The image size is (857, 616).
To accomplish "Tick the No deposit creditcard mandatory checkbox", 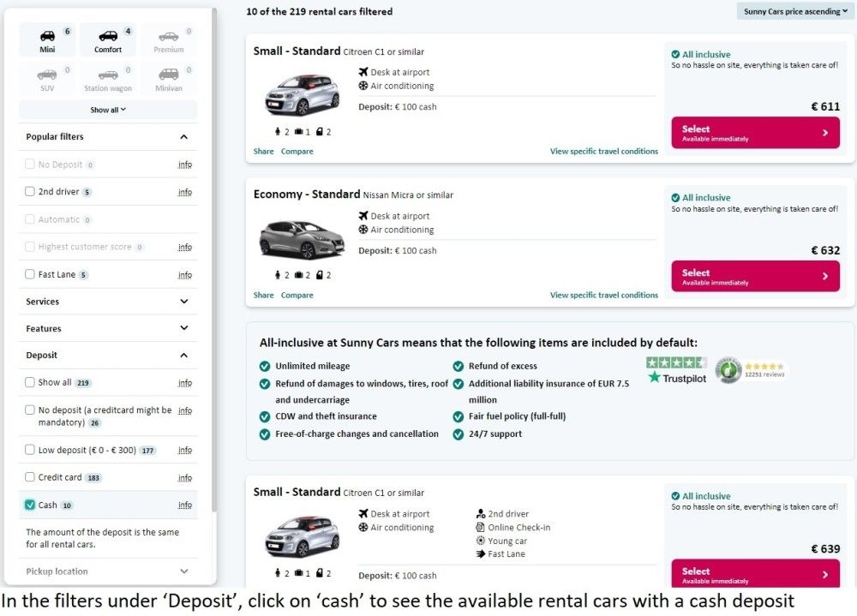I will (30, 410).
